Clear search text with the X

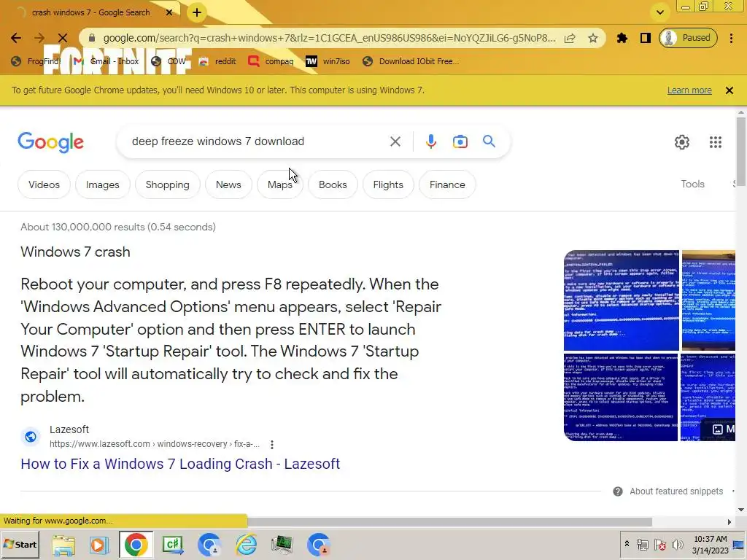395,141
